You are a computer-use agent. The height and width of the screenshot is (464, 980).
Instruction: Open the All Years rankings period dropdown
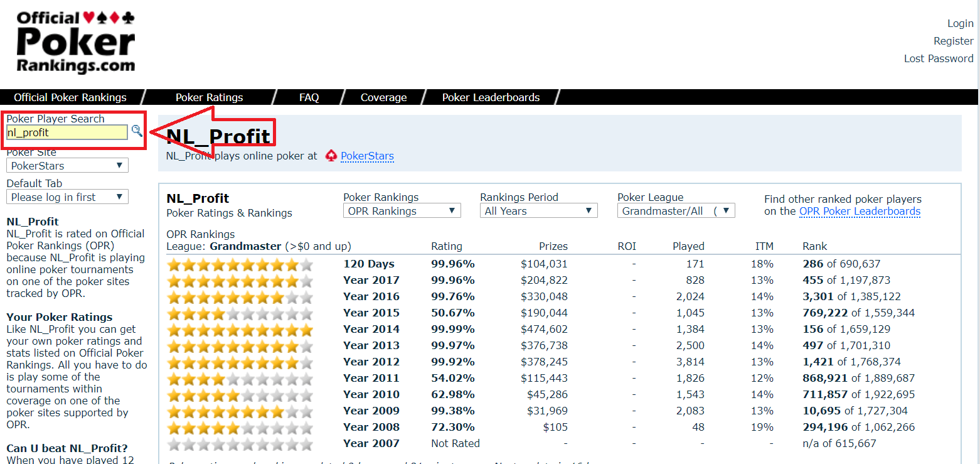pos(538,210)
